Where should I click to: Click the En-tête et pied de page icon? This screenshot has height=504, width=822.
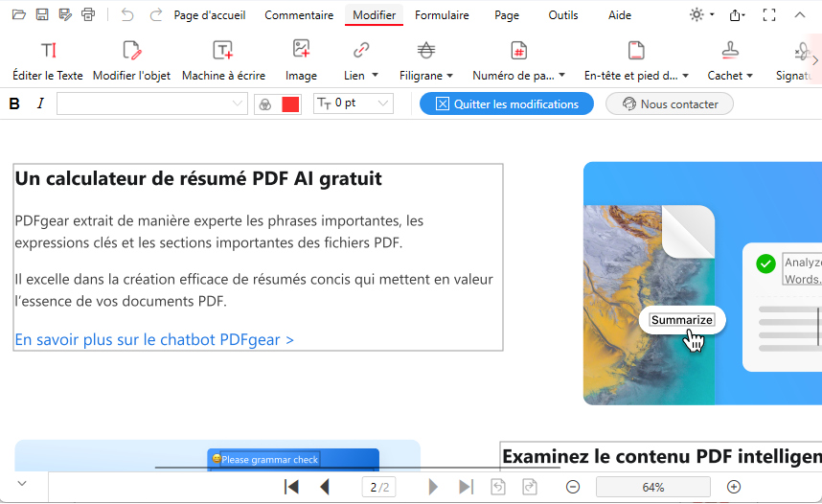click(636, 51)
